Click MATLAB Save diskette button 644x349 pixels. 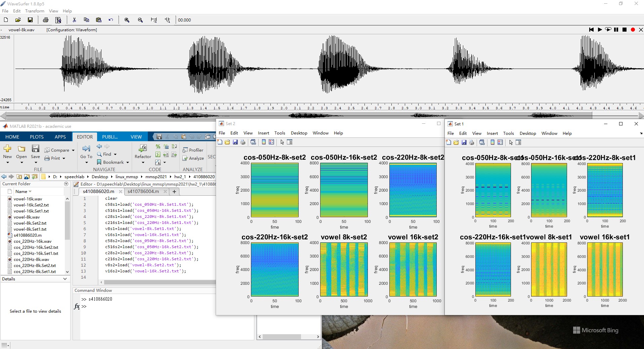[x=35, y=148]
